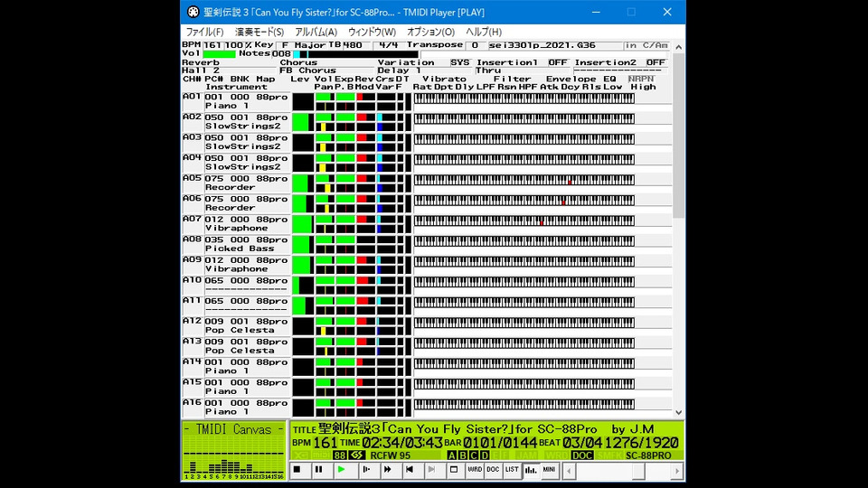
Task: Click left arrow of the position scrollbar
Action: [569, 471]
